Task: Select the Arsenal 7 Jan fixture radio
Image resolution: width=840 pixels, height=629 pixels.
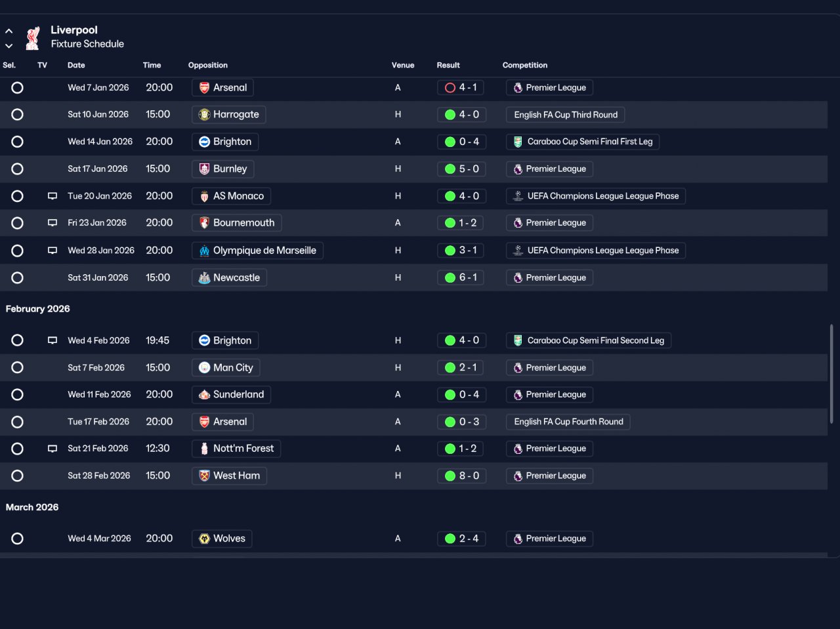Action: pyautogui.click(x=18, y=87)
